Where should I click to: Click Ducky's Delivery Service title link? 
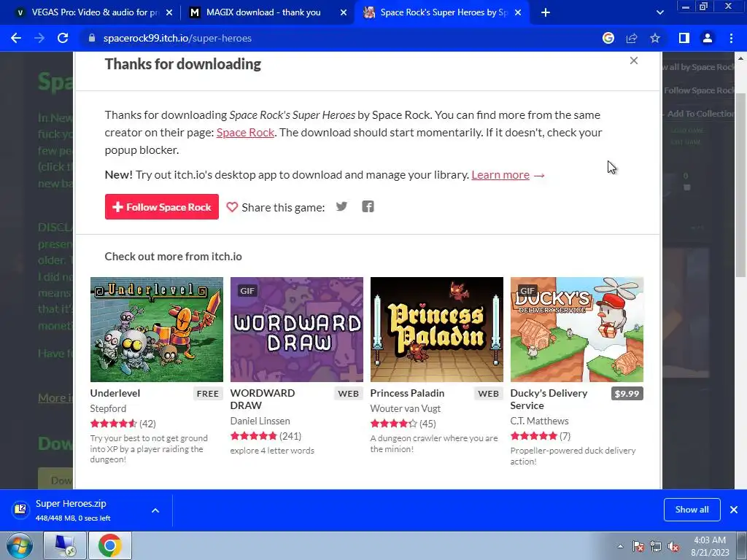click(549, 400)
